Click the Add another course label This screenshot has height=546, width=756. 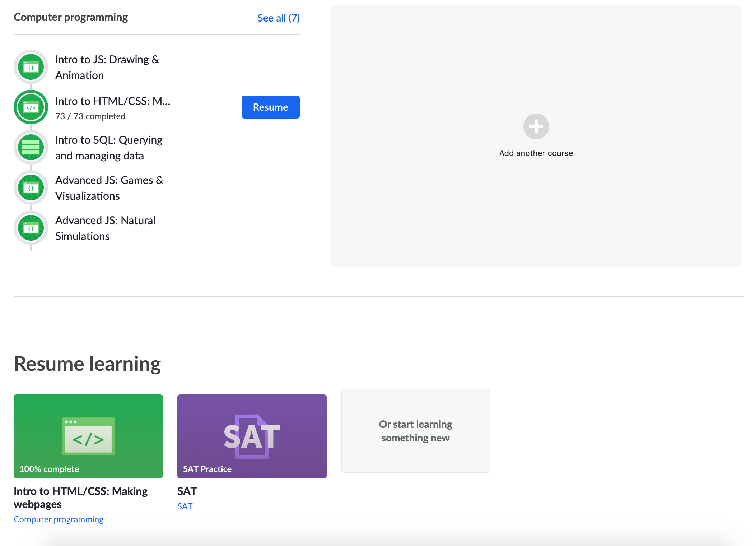click(x=536, y=153)
